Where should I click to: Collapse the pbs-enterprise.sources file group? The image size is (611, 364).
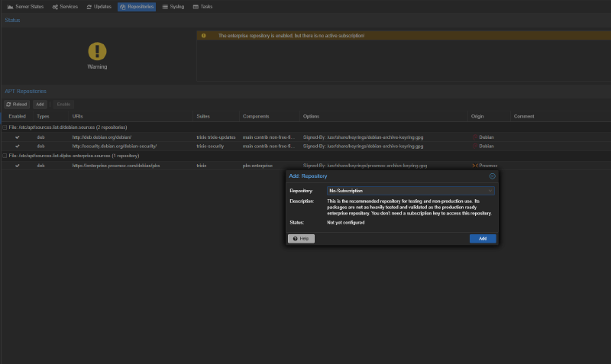click(5, 156)
